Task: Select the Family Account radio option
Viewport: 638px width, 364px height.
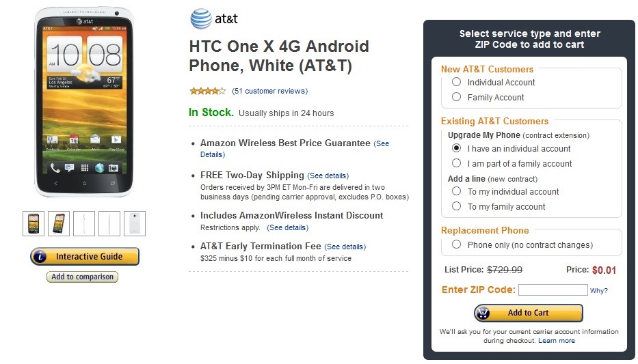Action: [x=456, y=97]
